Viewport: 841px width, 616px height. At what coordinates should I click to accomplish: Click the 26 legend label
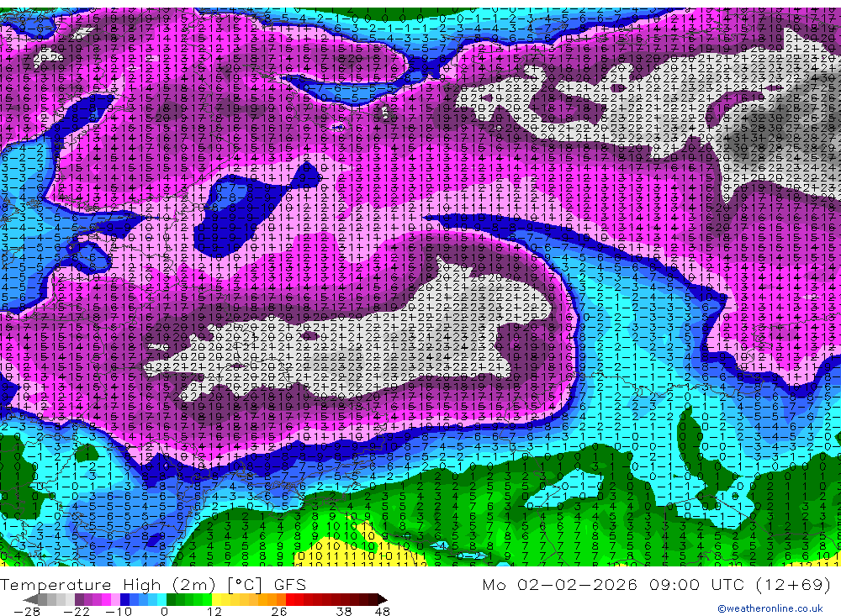point(279,611)
